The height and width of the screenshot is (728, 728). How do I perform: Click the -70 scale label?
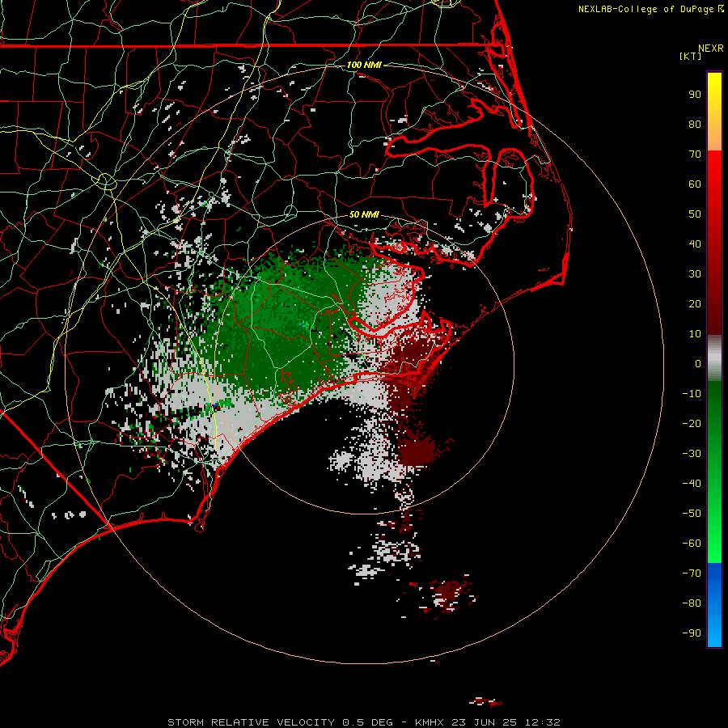pos(692,574)
